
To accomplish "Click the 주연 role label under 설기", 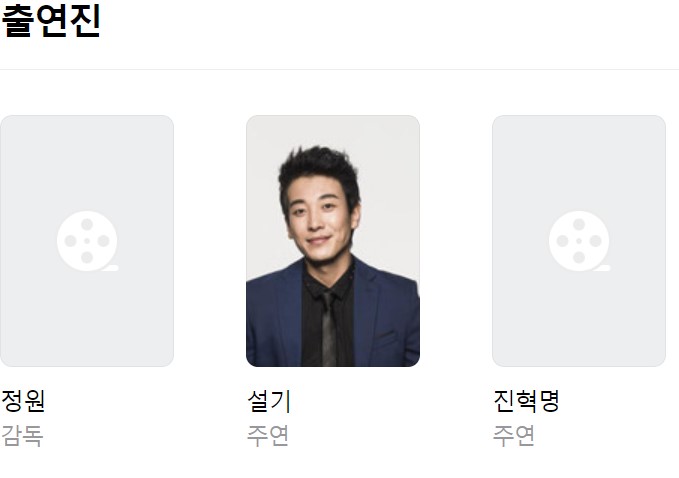I will pyautogui.click(x=268, y=436).
